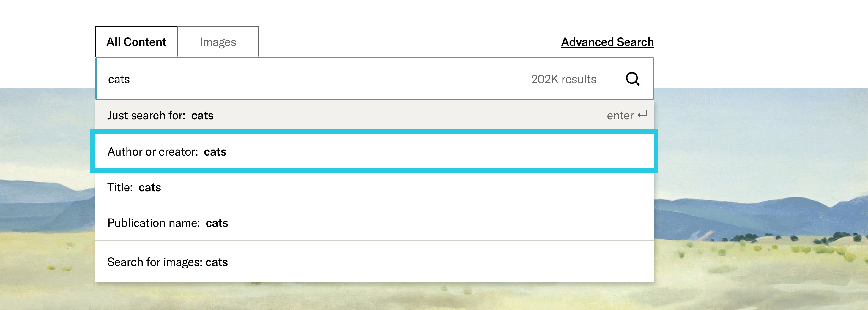
Task: Click the enter return-arrow icon
Action: (x=642, y=115)
